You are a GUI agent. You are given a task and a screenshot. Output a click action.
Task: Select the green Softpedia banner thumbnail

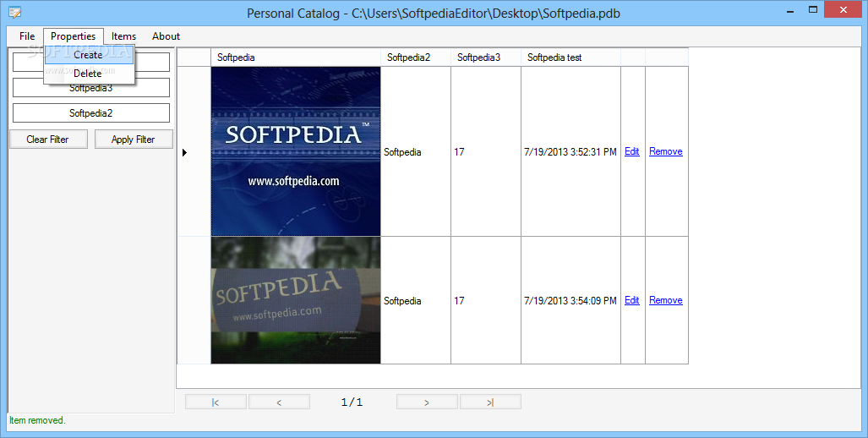[x=296, y=300]
